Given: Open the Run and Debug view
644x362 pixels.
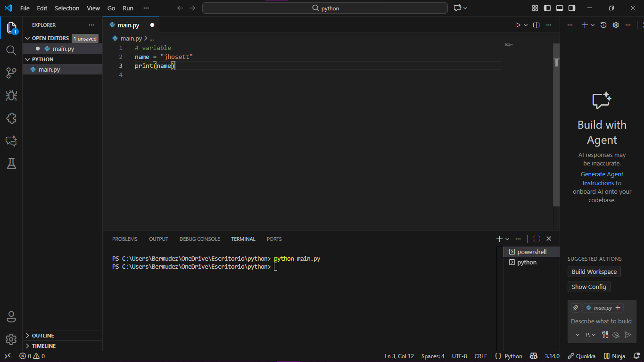Looking at the screenshot, I should (11, 96).
